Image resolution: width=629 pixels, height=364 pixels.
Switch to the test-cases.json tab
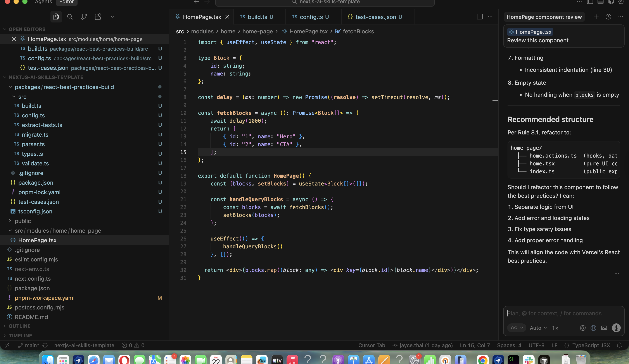click(378, 17)
